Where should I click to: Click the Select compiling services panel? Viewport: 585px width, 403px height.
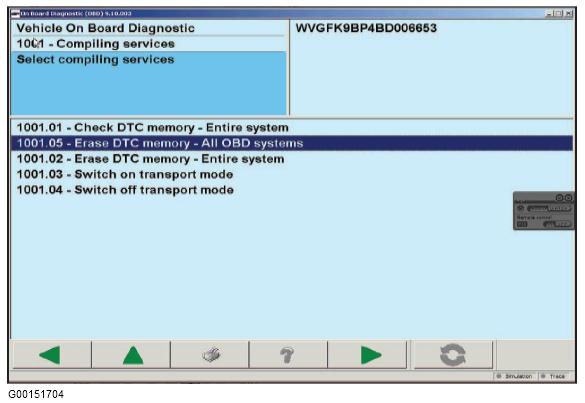(x=149, y=83)
